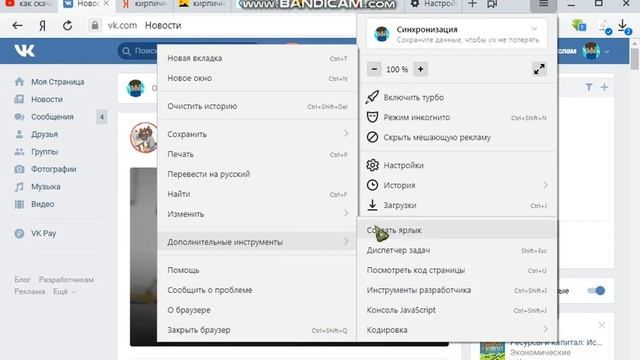Open Группы in VK sidebar
Image resolution: width=640 pixels, height=360 pixels.
(x=44, y=152)
